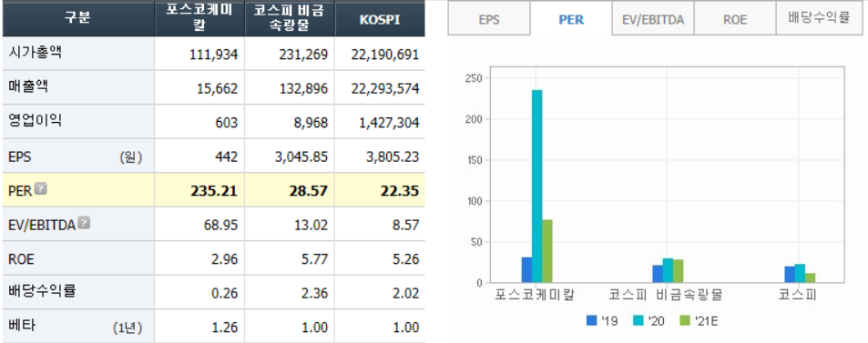Select the 포스코케미칼 '19 blue bar
868x343 pixels.
[x=527, y=270]
